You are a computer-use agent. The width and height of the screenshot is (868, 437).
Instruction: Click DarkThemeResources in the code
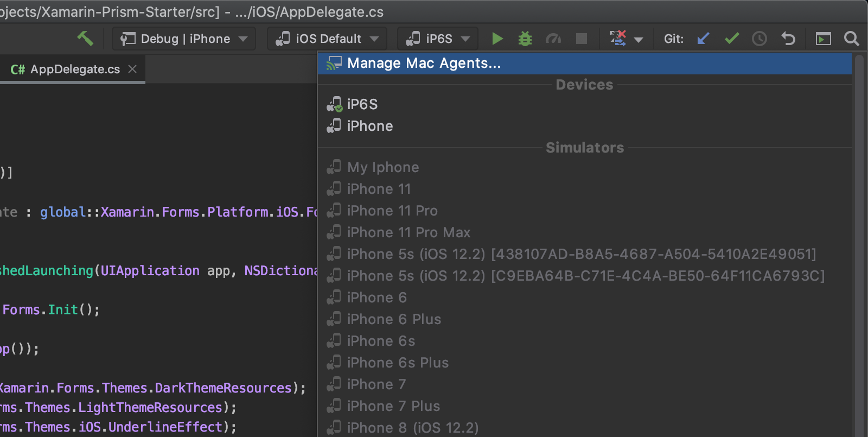pyautogui.click(x=224, y=388)
